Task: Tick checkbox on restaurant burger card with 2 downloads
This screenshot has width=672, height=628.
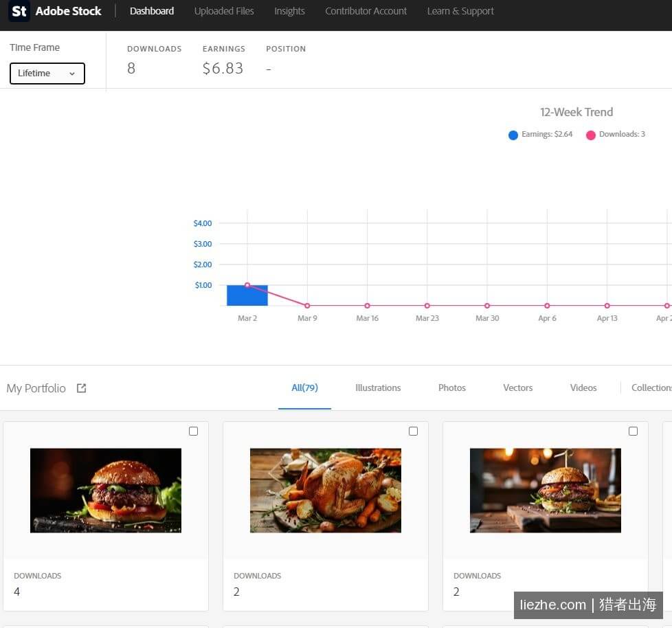Action: pyautogui.click(x=633, y=431)
